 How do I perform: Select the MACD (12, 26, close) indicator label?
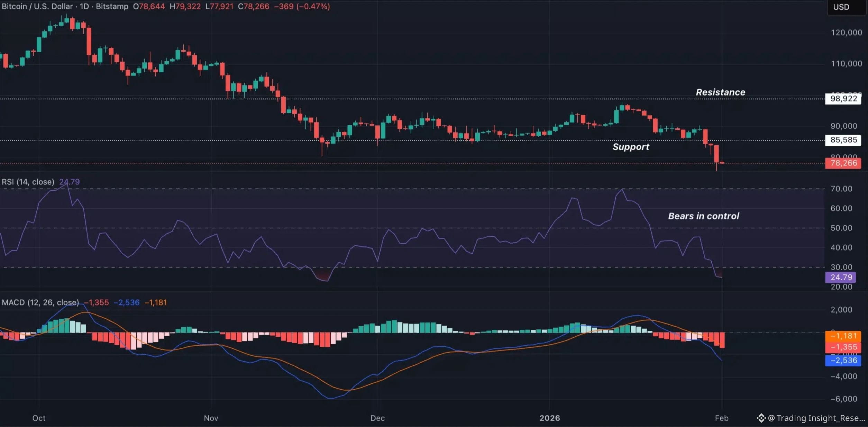[x=40, y=302]
